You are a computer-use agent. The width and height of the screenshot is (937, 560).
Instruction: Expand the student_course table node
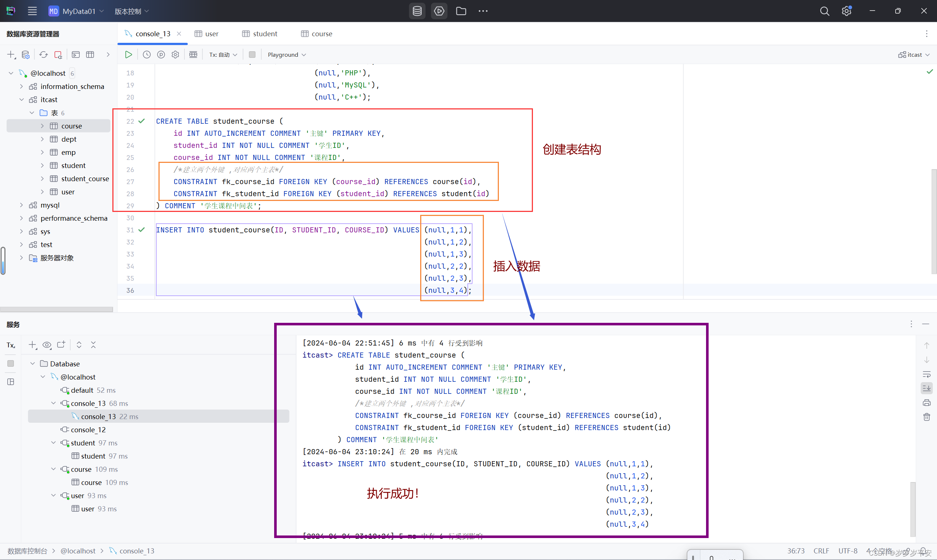[x=42, y=179]
